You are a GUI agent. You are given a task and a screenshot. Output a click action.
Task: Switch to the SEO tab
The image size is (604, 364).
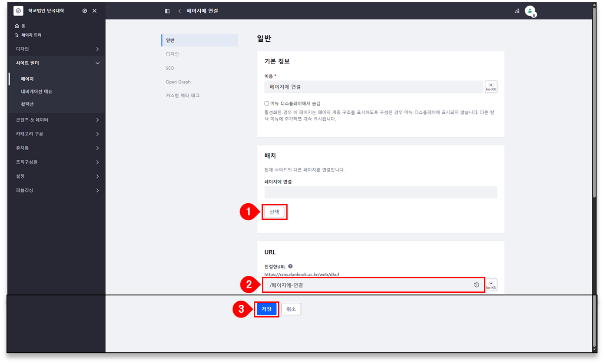pos(170,68)
